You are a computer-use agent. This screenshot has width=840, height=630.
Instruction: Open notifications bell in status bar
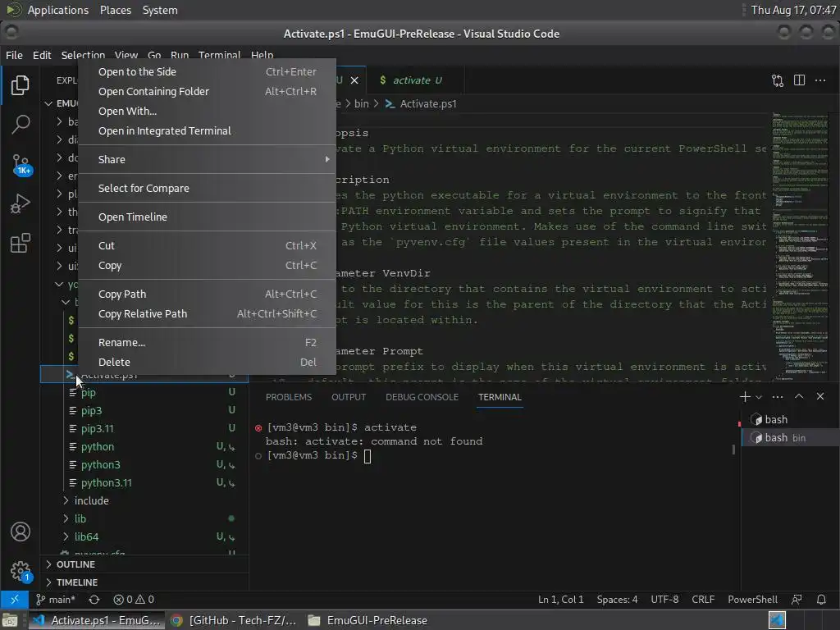click(x=820, y=600)
